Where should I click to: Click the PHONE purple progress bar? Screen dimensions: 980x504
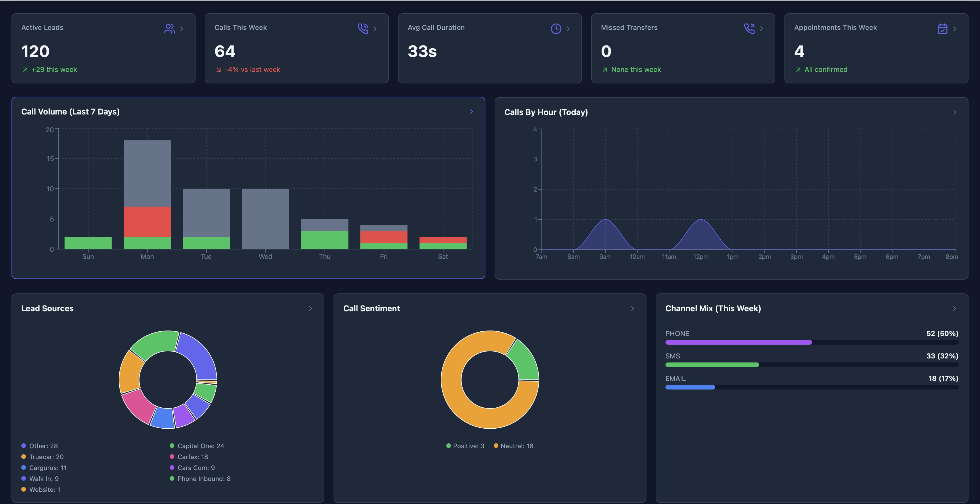click(738, 342)
